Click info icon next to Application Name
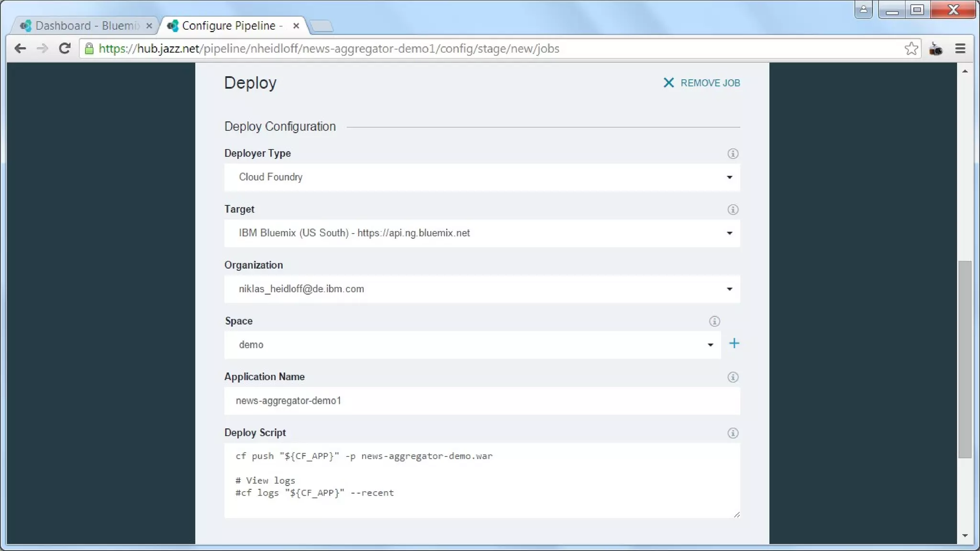The height and width of the screenshot is (551, 980). point(733,377)
